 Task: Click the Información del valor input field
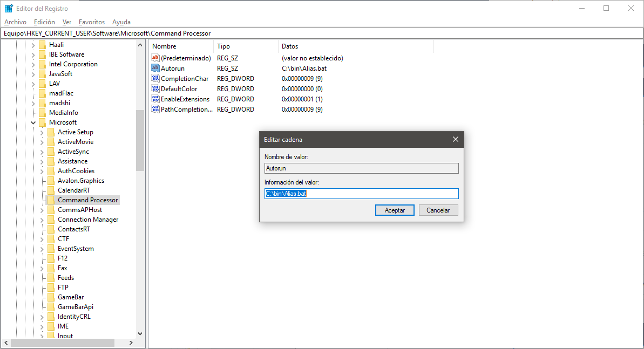(362, 194)
